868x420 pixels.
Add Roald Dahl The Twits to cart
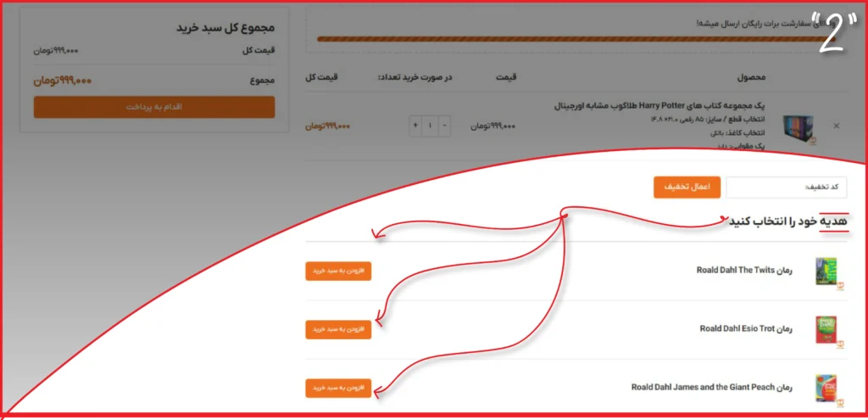(x=338, y=271)
